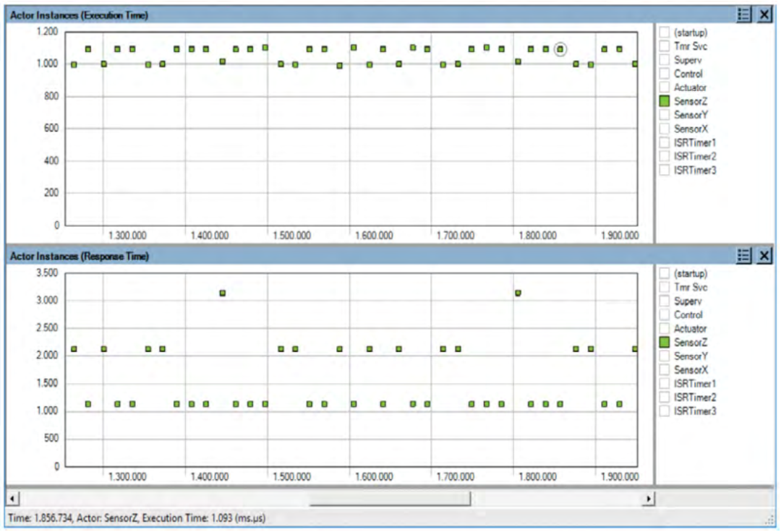Enable Control checkbox in Response Time legend
The image size is (781, 532).
[x=665, y=314]
